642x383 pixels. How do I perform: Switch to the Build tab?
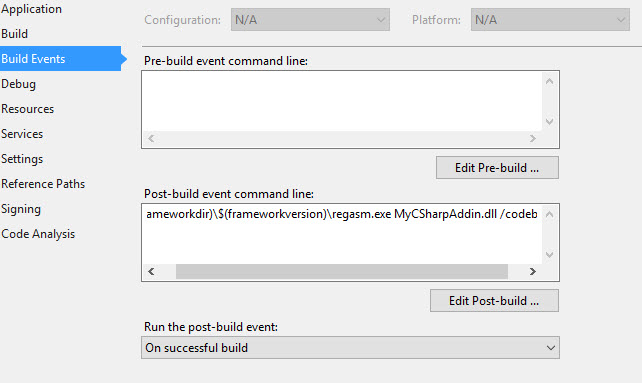point(15,34)
